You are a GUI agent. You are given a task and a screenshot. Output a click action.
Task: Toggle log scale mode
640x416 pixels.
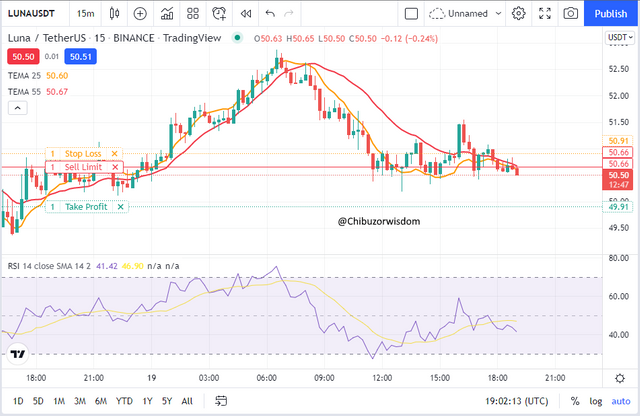point(596,401)
